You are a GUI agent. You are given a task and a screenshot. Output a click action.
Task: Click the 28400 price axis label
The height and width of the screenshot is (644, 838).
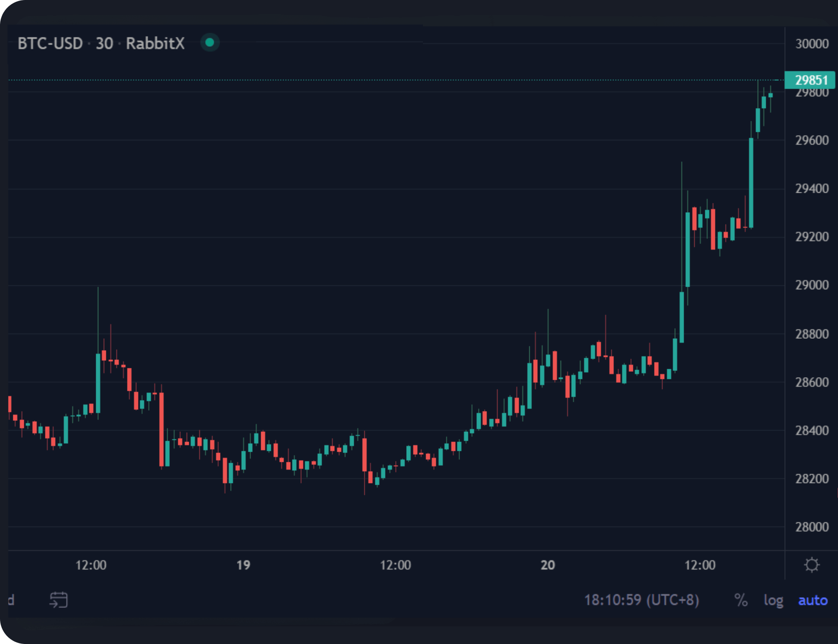point(812,431)
